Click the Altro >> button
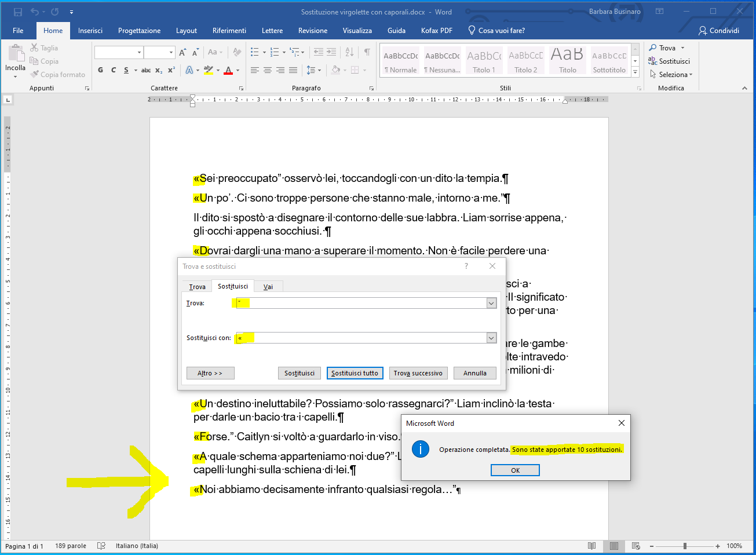Image resolution: width=756 pixels, height=555 pixels. tap(210, 373)
